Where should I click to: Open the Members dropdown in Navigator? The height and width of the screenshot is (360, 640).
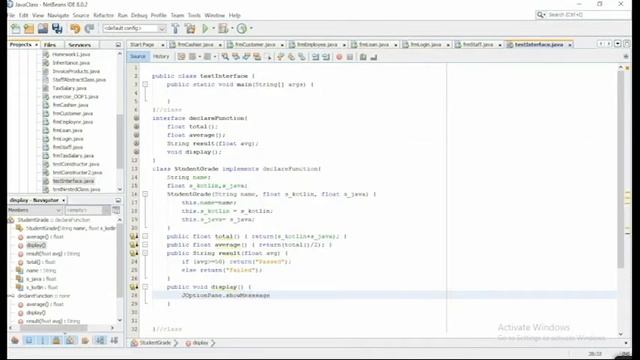[35, 210]
